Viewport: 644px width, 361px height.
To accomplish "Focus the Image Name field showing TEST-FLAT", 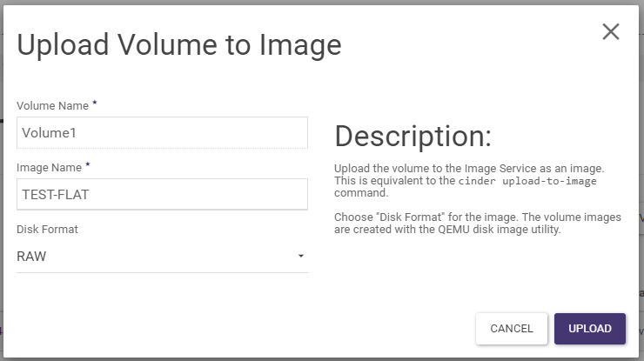I will click(x=162, y=194).
